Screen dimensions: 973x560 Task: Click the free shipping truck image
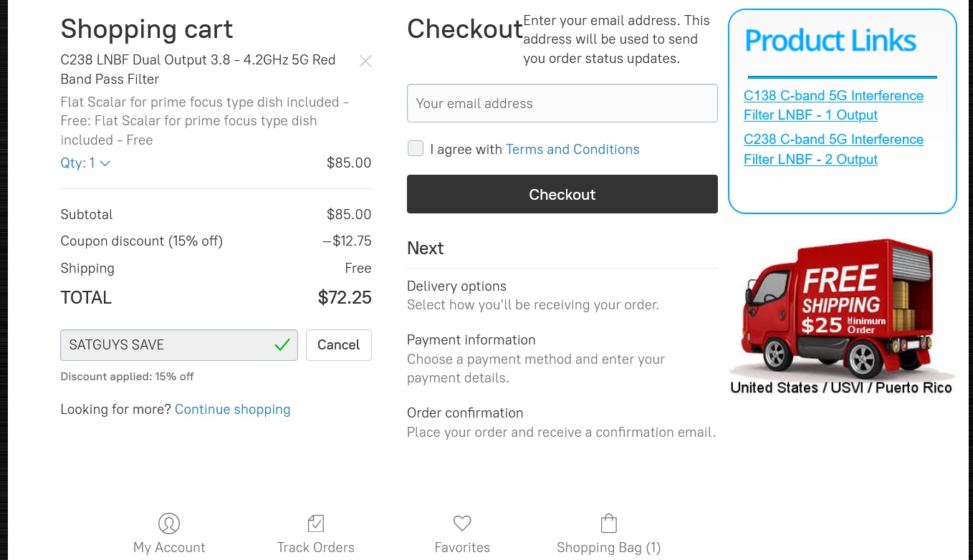tap(841, 315)
